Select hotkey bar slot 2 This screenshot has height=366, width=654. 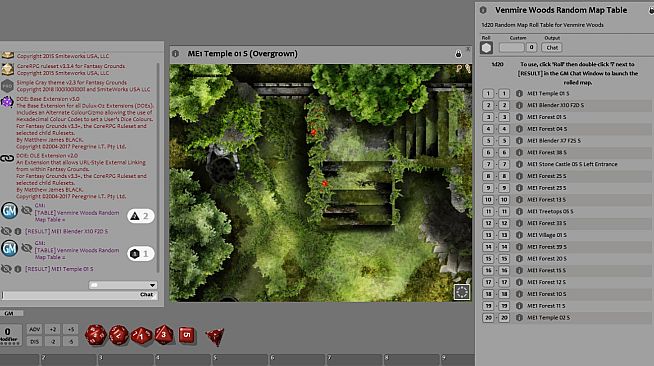69,360
